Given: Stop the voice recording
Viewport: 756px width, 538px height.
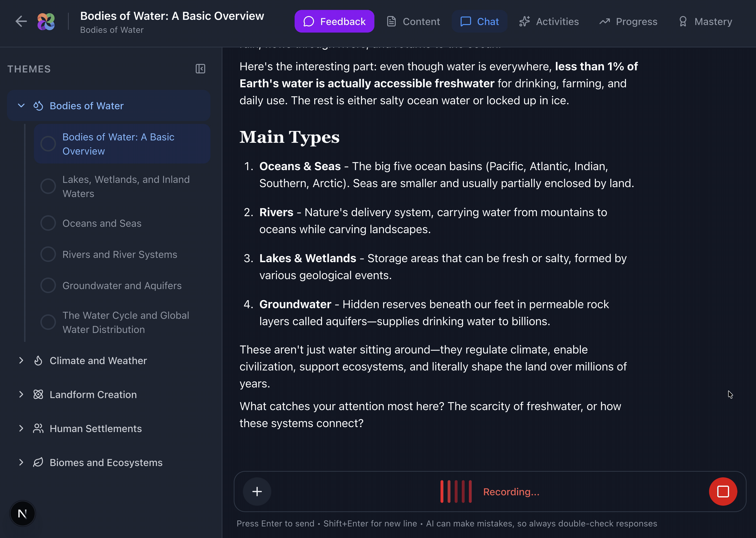Looking at the screenshot, I should tap(723, 492).
